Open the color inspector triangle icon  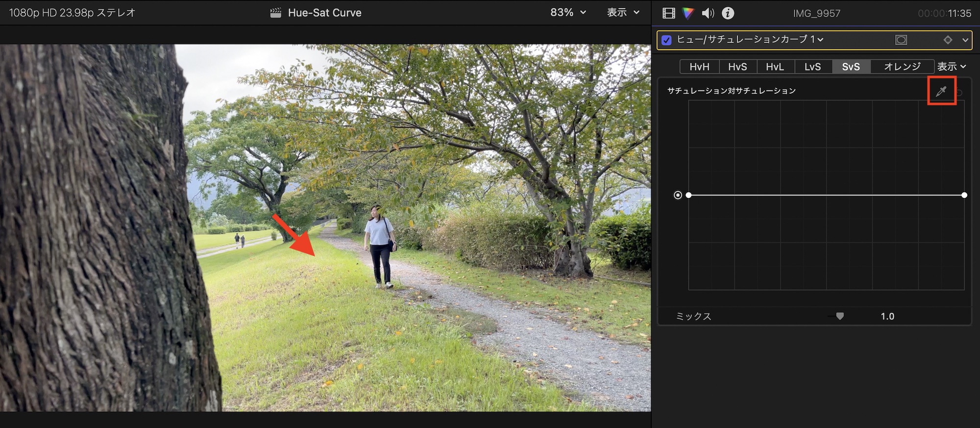point(688,13)
